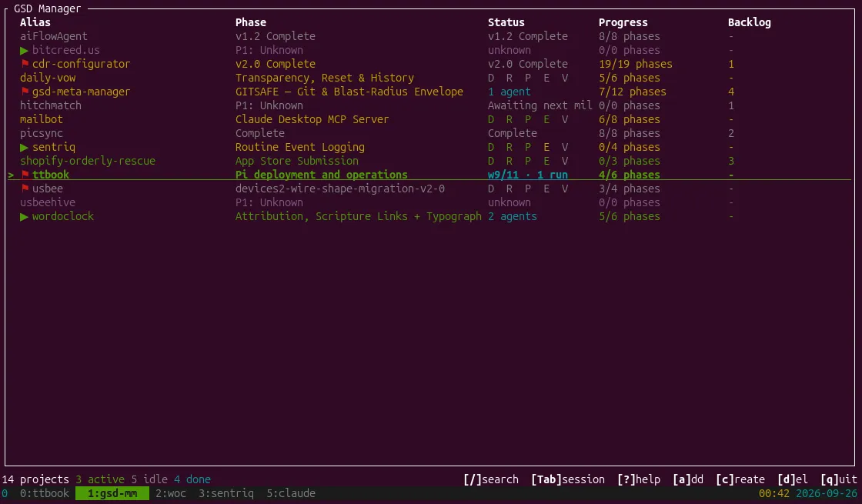862x504 pixels.
Task: Select the picsync project alias
Action: click(42, 133)
